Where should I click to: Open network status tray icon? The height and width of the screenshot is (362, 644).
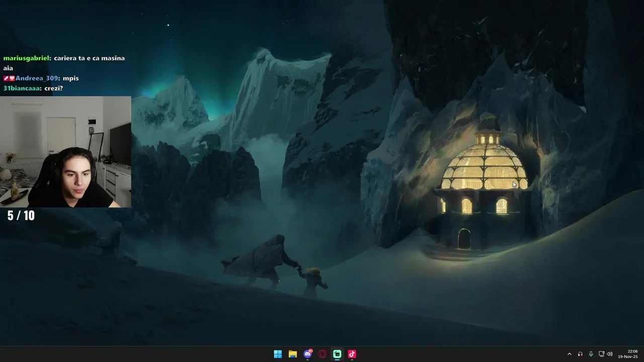pyautogui.click(x=601, y=354)
